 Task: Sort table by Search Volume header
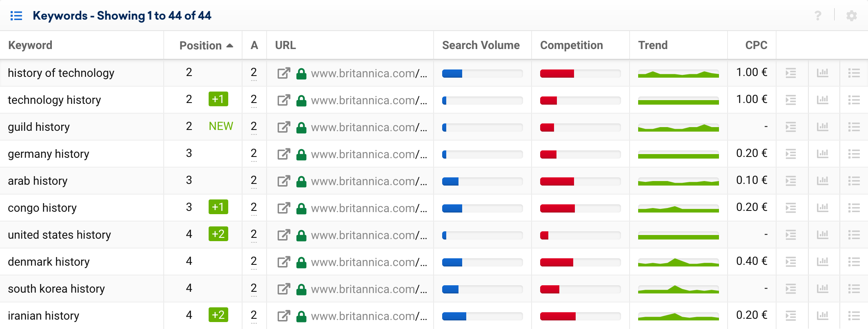coord(481,45)
